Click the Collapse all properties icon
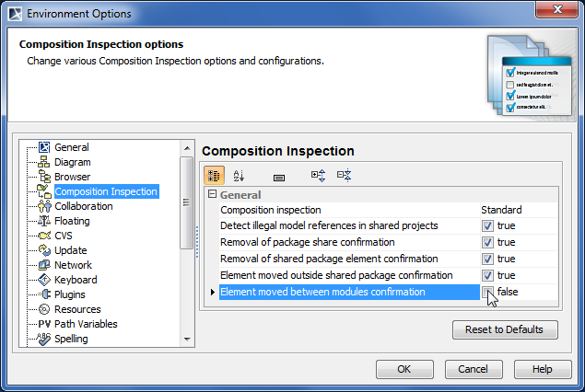 click(345, 175)
